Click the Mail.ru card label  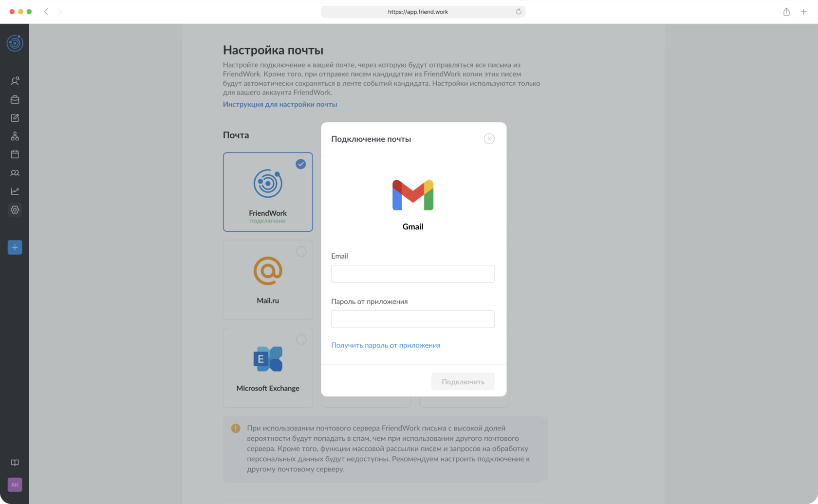click(268, 300)
